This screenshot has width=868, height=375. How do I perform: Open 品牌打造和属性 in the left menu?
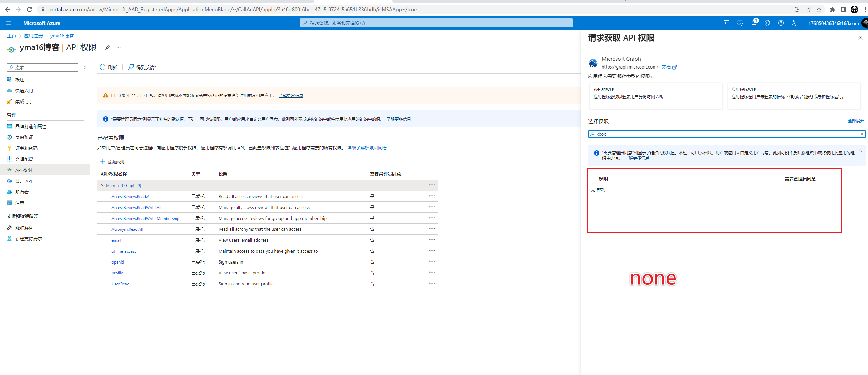click(31, 126)
